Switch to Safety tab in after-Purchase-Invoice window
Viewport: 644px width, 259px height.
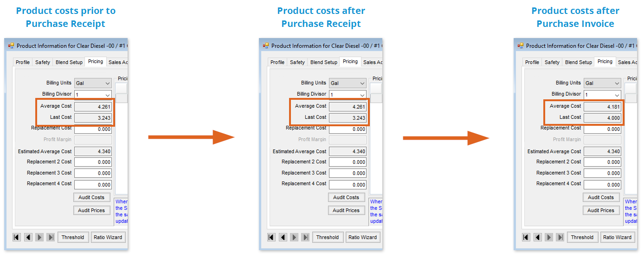click(552, 62)
